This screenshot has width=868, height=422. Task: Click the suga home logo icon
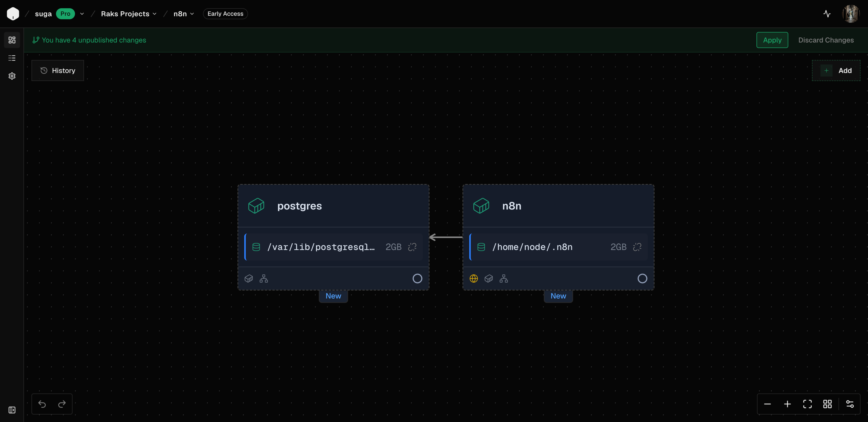[13, 14]
